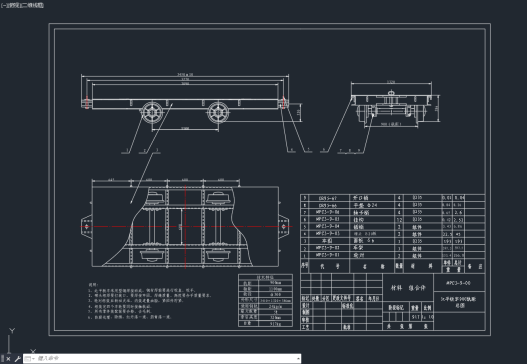Grab the command line drag handle
Viewport: 527px width, 364px height.
(2, 359)
